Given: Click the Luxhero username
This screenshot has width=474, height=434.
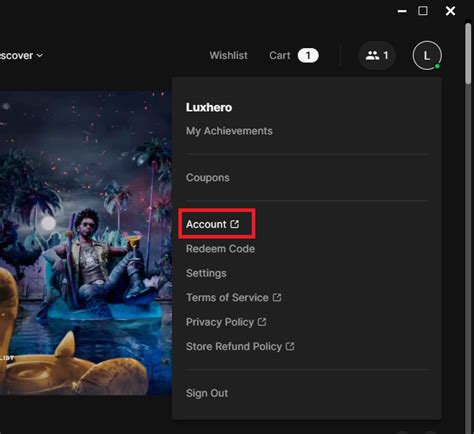Looking at the screenshot, I should click(x=209, y=107).
